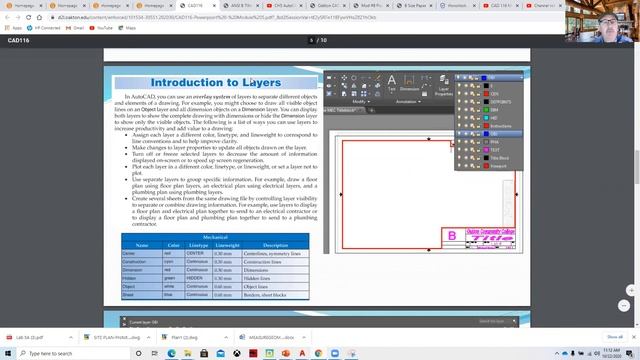Viewport: 640px width, 360px height.
Task: Open Xbox app from taskbar
Action: pos(237,353)
